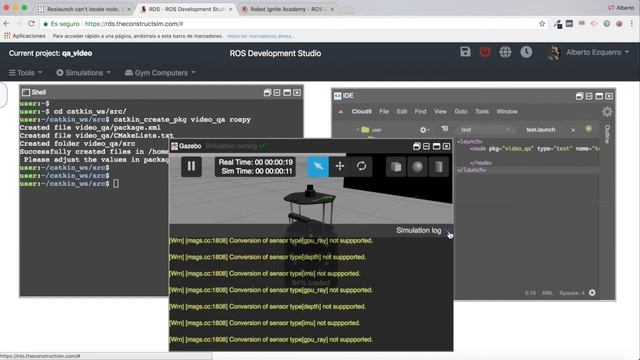Viewport: 640px width, 360px height.
Task: Open the Outline side panel in the IDE
Action: pos(607,134)
